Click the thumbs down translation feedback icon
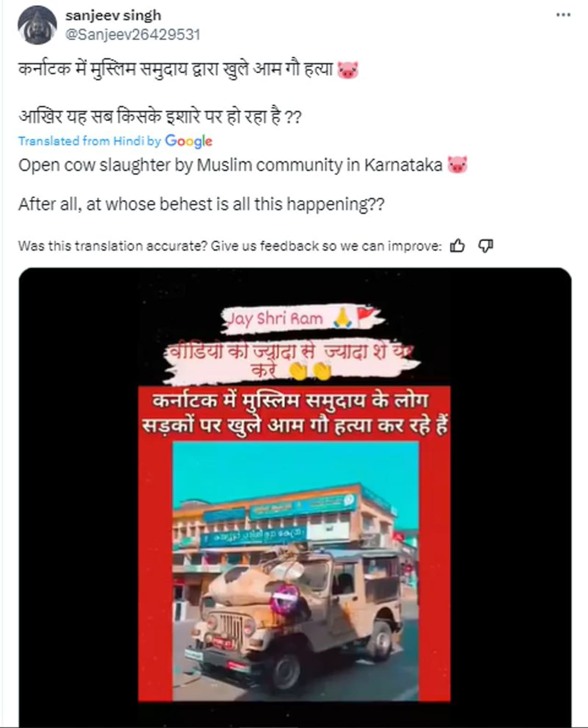The width and height of the screenshot is (588, 728). [x=486, y=246]
